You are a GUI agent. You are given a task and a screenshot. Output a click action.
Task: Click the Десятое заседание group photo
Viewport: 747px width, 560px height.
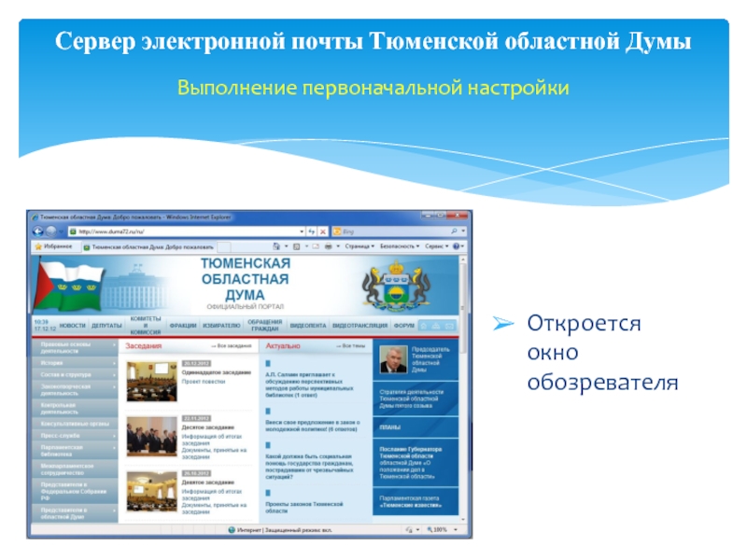(x=151, y=436)
